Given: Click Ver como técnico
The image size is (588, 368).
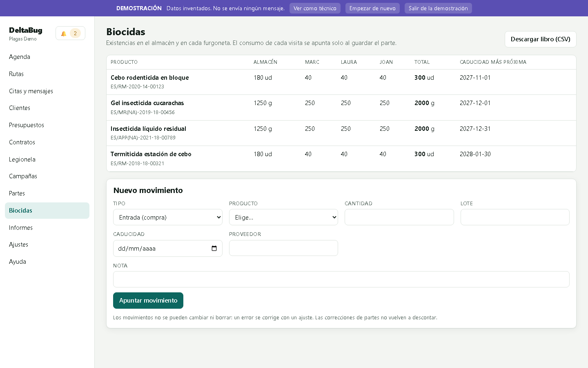Looking at the screenshot, I should coord(315,8).
